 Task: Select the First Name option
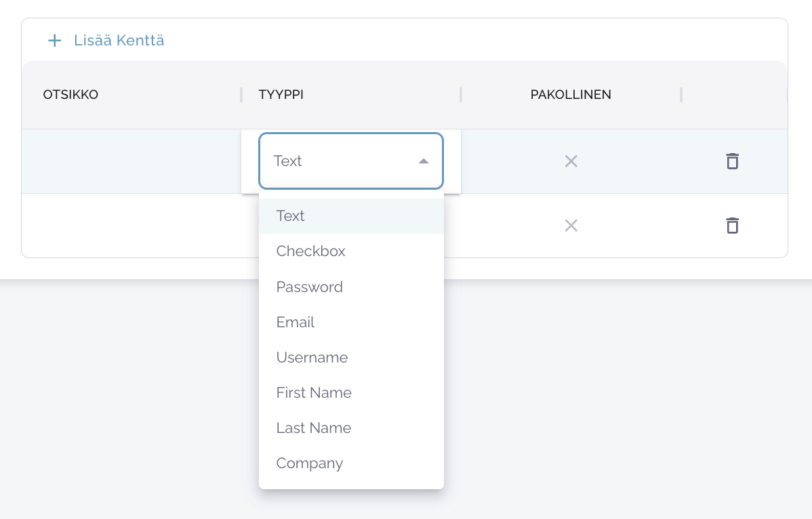pos(314,393)
